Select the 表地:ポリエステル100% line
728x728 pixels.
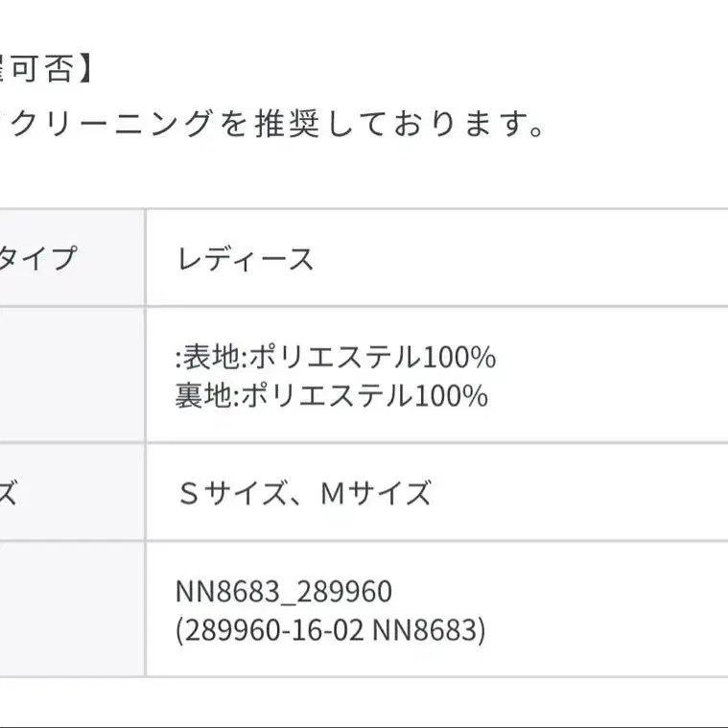(x=335, y=358)
